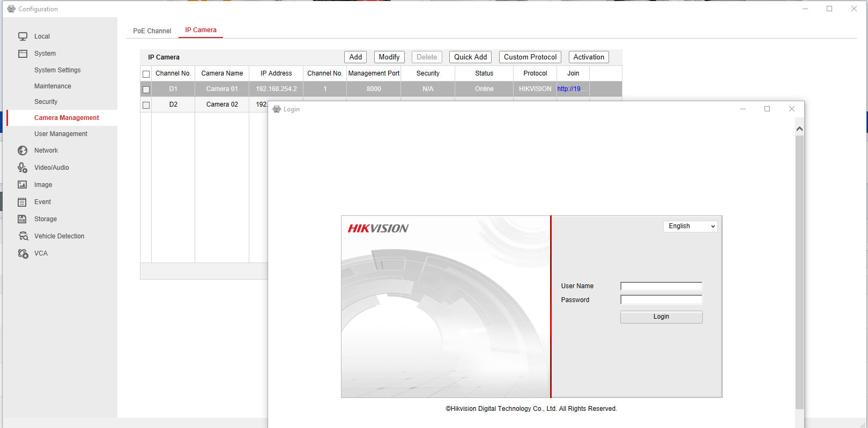Click the 8000 management port cell

pos(374,89)
